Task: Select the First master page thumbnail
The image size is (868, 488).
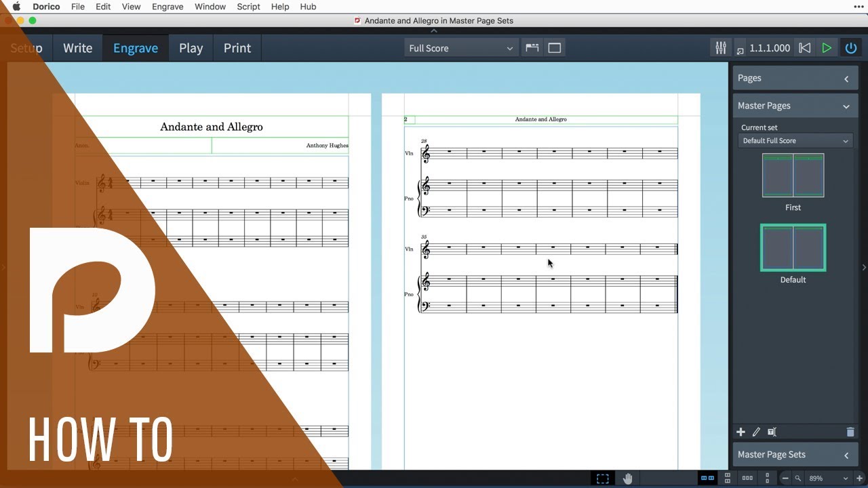Action: point(793,176)
